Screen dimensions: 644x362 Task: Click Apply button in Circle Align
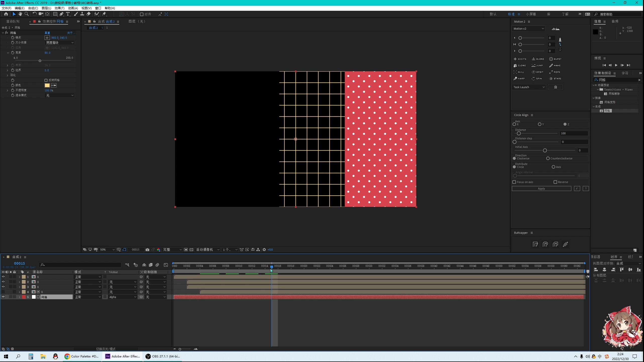click(x=541, y=189)
